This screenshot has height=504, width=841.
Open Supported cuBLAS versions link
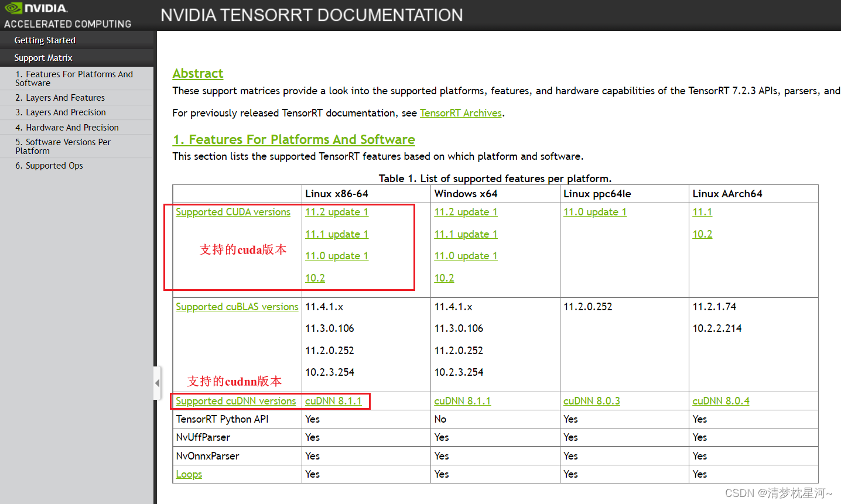(237, 307)
